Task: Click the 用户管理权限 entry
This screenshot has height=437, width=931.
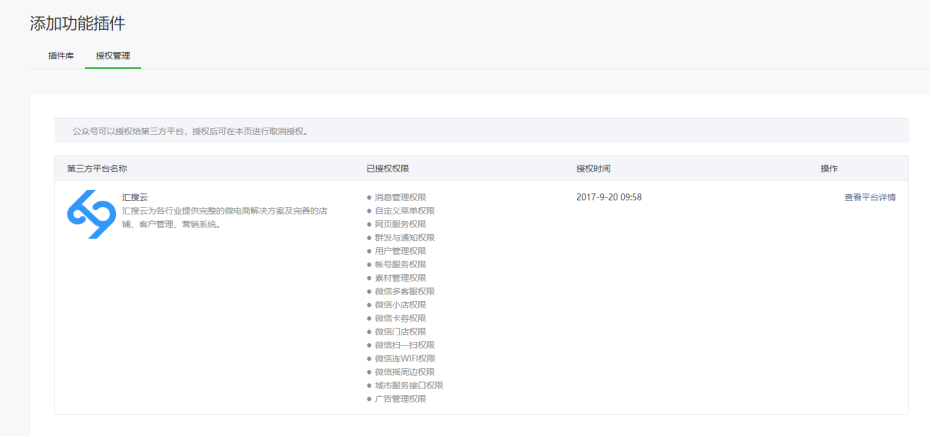Action: 400,251
